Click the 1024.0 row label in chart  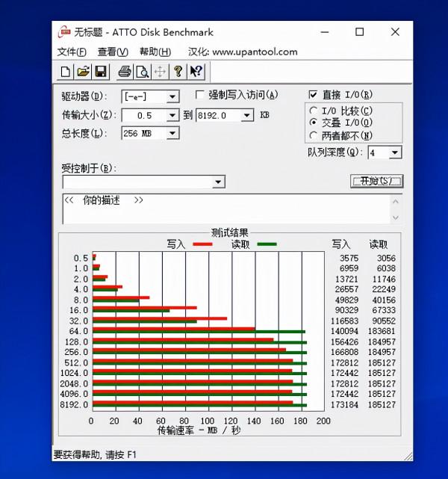click(74, 373)
